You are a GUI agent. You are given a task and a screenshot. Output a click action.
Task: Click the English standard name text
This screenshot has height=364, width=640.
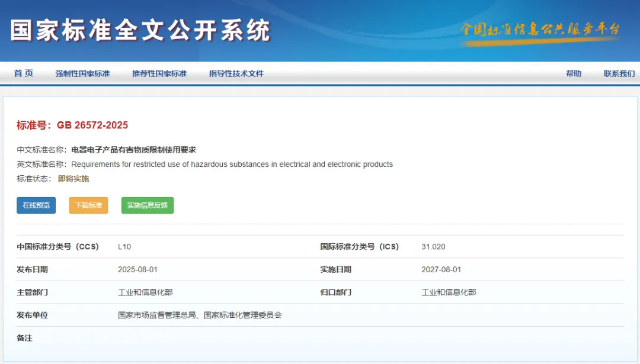tap(232, 165)
